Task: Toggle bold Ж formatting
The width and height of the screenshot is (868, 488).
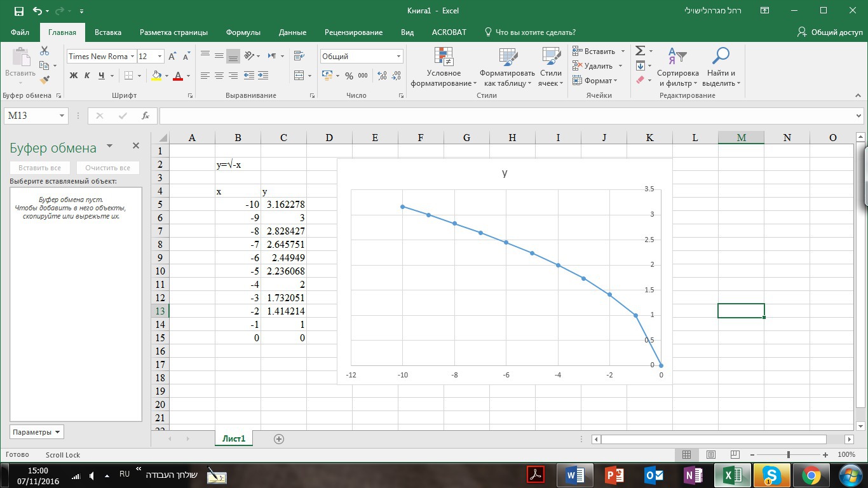Action: (74, 76)
